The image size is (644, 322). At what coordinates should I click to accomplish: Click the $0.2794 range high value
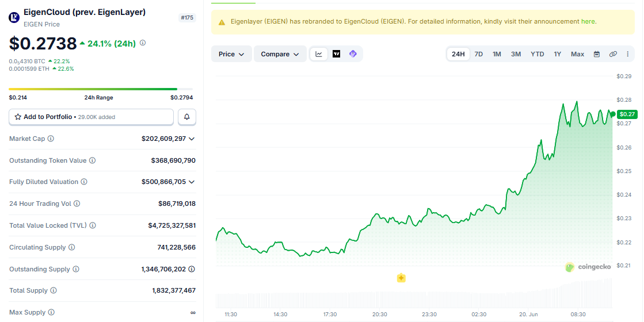tap(181, 98)
